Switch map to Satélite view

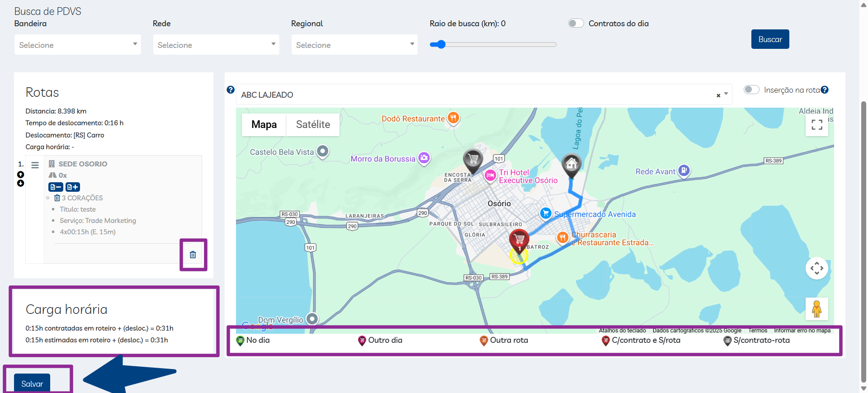313,124
